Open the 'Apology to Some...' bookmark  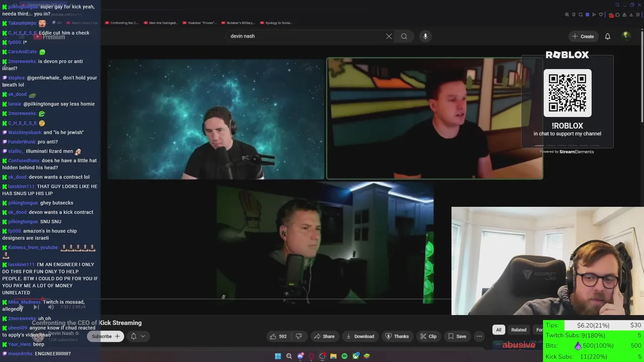tap(276, 23)
